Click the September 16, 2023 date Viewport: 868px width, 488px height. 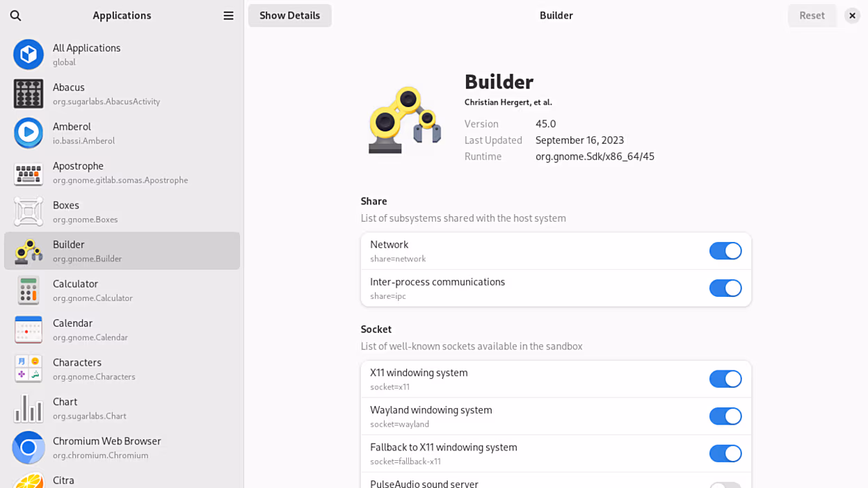(580, 140)
